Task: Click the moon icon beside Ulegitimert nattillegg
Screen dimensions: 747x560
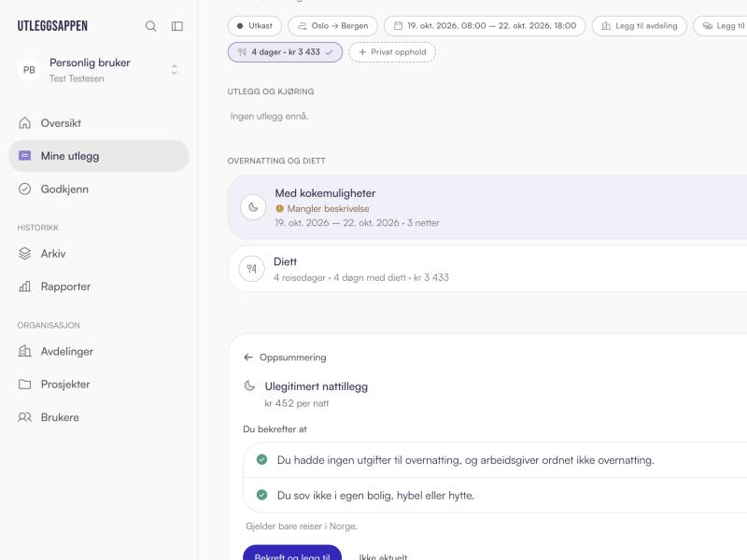Action: 249,386
